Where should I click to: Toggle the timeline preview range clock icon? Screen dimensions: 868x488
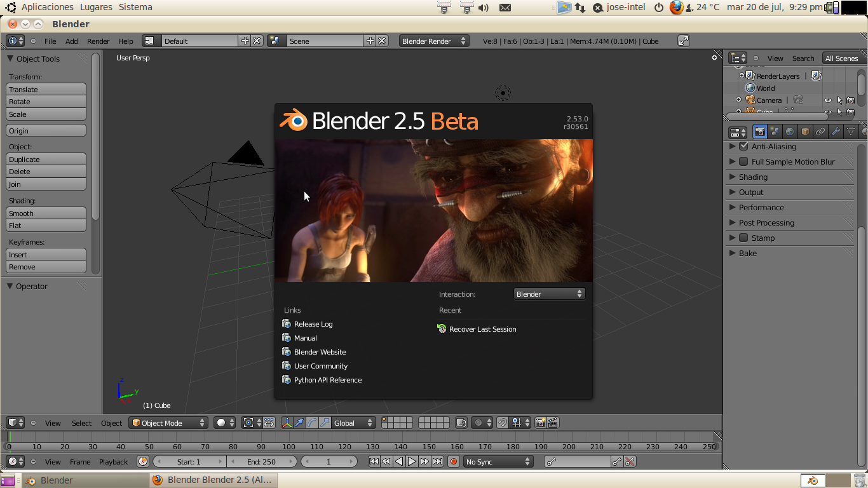click(143, 461)
